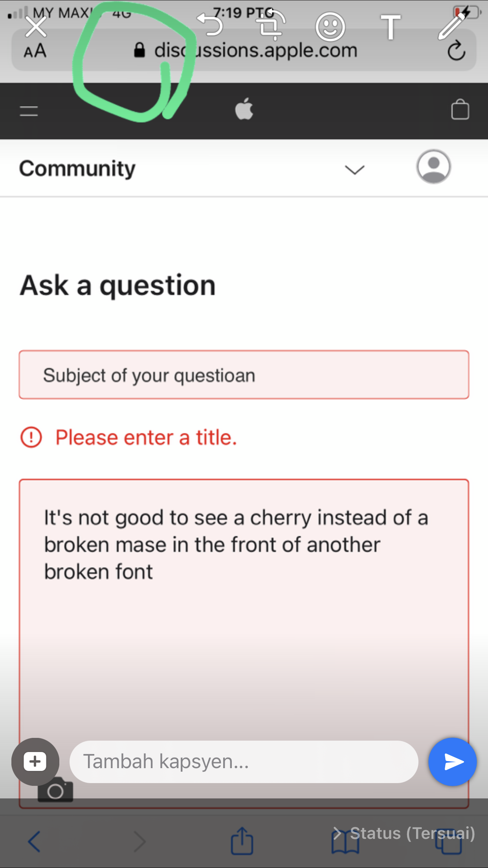The width and height of the screenshot is (488, 868).
Task: Select the pencil drawing tool
Action: pyautogui.click(x=451, y=26)
